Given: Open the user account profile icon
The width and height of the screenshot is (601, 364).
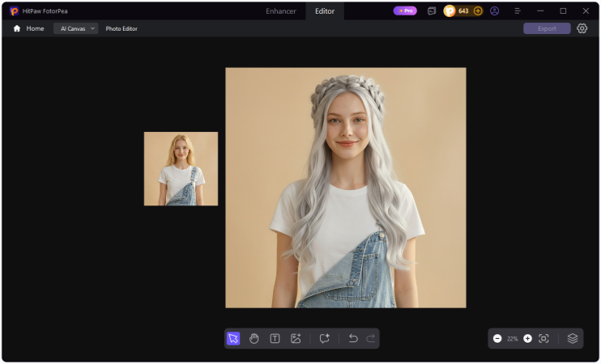Looking at the screenshot, I should [x=494, y=11].
